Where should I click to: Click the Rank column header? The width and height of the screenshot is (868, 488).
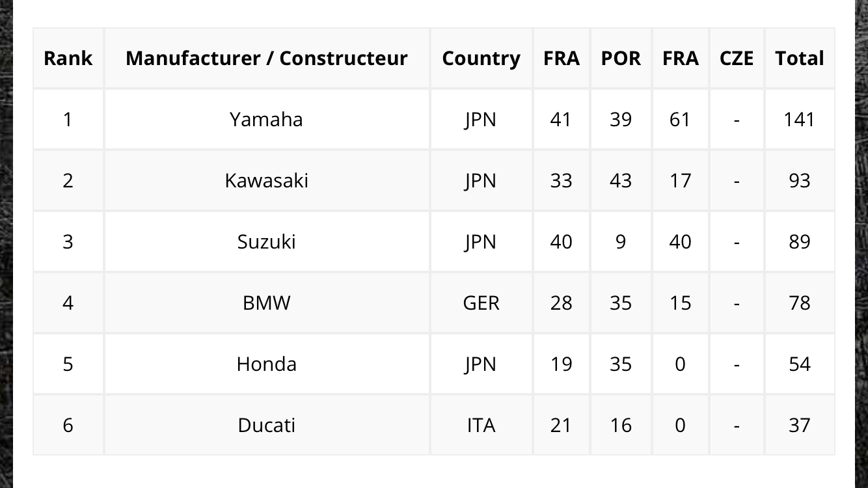pos(68,59)
